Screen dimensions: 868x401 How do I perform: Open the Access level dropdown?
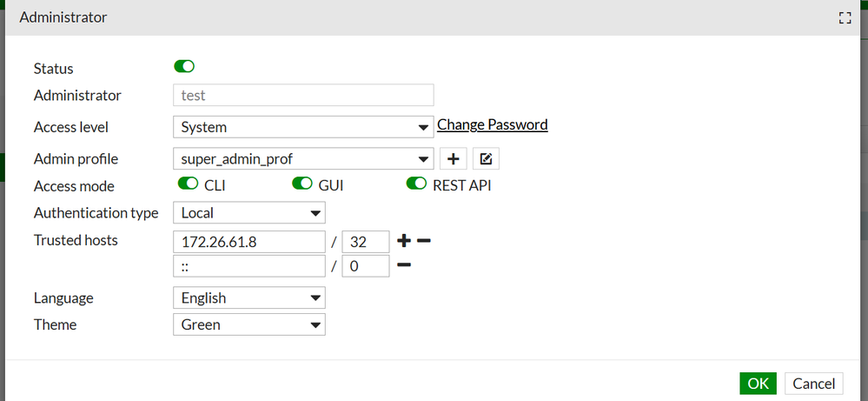302,127
